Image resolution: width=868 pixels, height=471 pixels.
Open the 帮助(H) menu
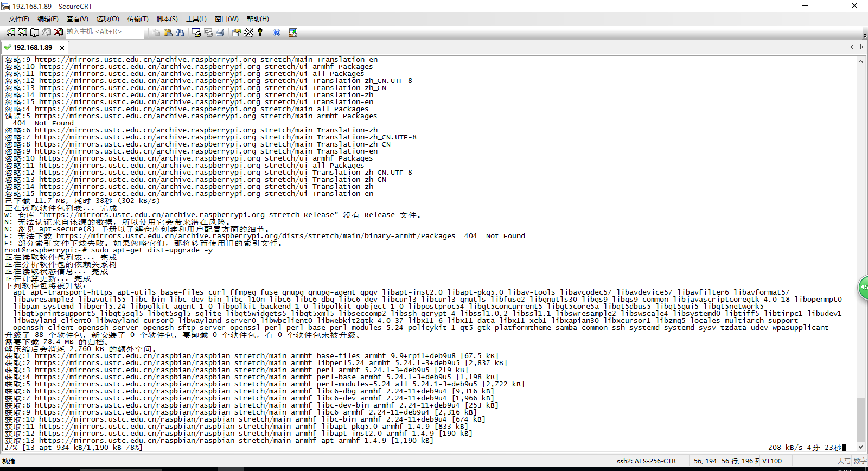coord(258,19)
